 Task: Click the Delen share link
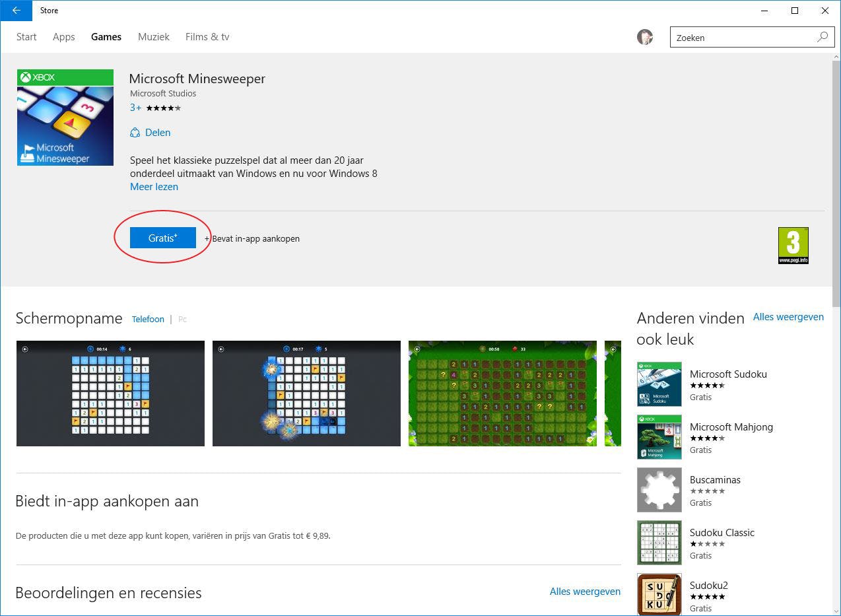pyautogui.click(x=158, y=132)
